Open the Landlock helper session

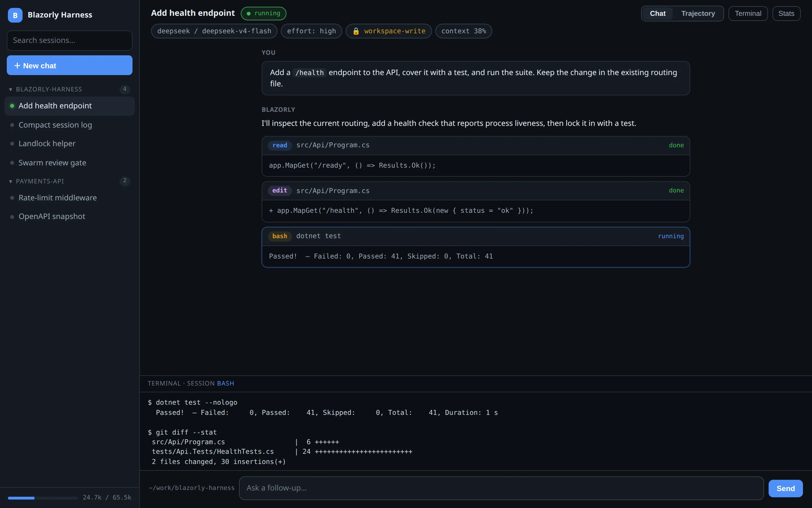[x=69, y=144]
